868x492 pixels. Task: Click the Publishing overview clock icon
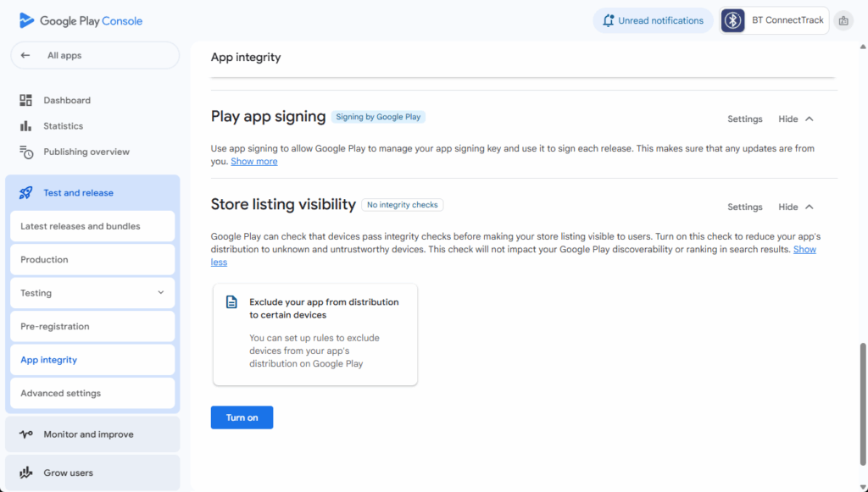click(26, 152)
